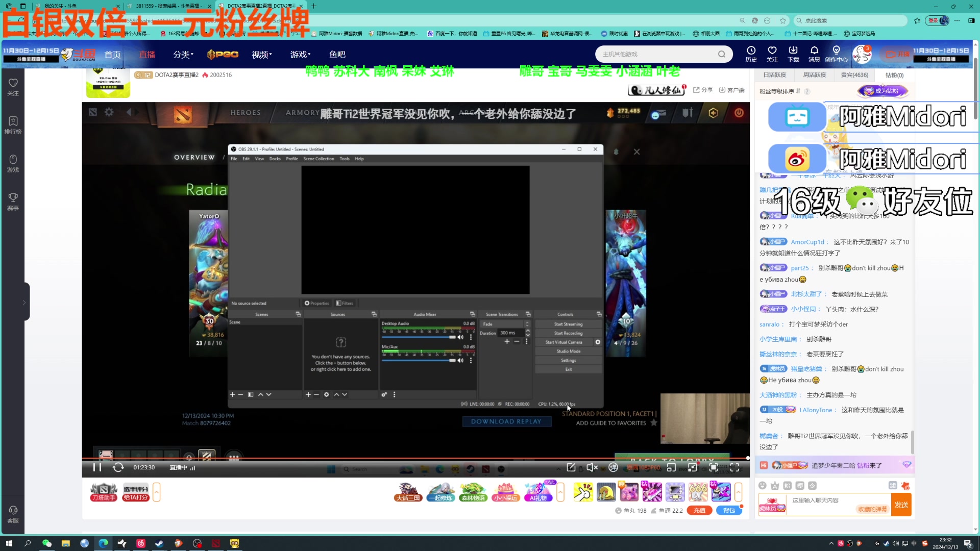Image resolution: width=980 pixels, height=551 pixels.
Task: Toggle 滤 chat filter button
Action: [x=893, y=485]
